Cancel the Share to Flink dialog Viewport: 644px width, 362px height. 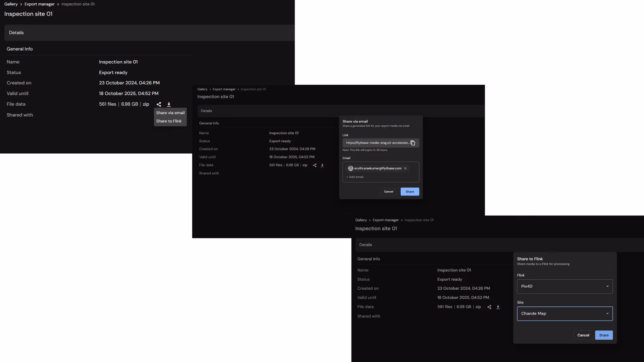tap(583, 335)
